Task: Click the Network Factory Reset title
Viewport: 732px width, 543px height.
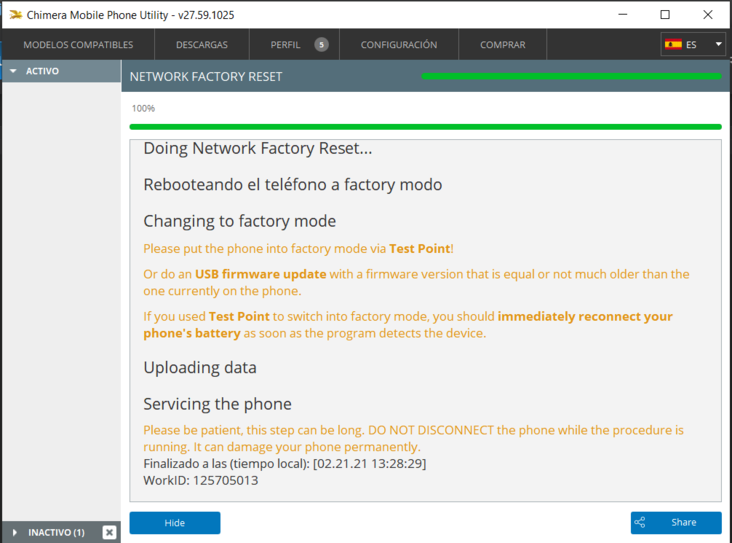Action: [x=206, y=77]
